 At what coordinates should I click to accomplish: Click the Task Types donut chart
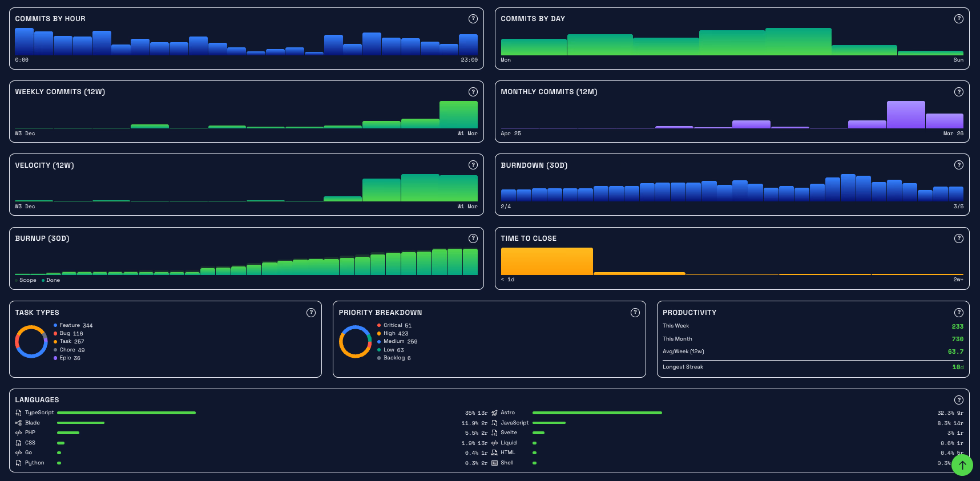[31, 341]
